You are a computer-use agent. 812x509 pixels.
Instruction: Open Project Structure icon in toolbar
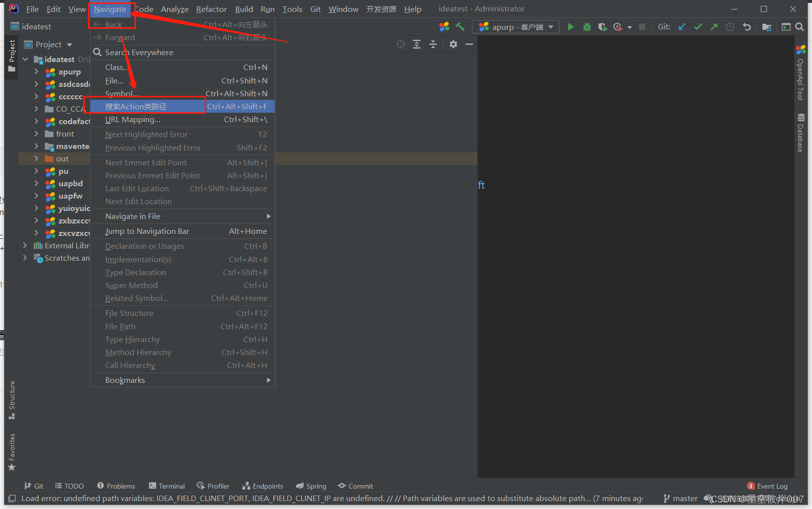(767, 27)
